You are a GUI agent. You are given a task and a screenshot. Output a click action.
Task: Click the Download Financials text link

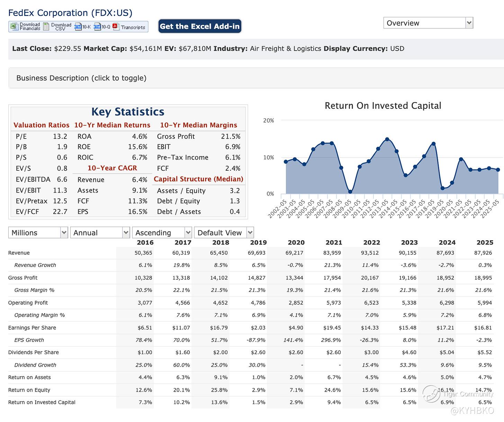click(x=30, y=27)
